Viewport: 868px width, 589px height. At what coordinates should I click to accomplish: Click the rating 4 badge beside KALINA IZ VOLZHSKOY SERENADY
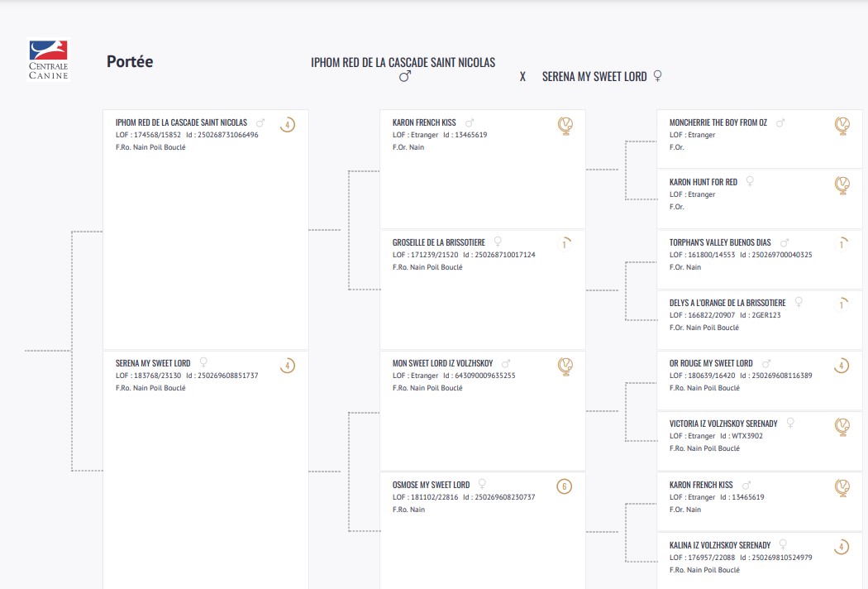842,547
